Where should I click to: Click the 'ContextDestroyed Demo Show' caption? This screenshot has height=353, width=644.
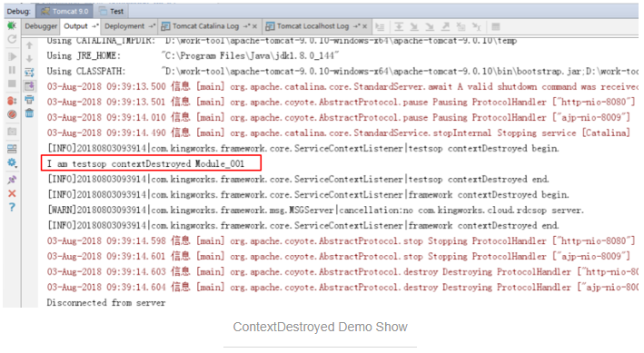[x=320, y=327]
